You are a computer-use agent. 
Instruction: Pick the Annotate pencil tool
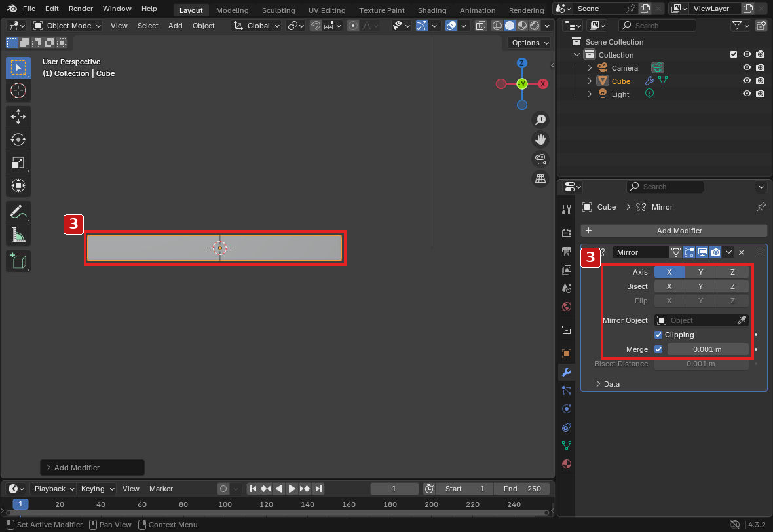point(18,212)
